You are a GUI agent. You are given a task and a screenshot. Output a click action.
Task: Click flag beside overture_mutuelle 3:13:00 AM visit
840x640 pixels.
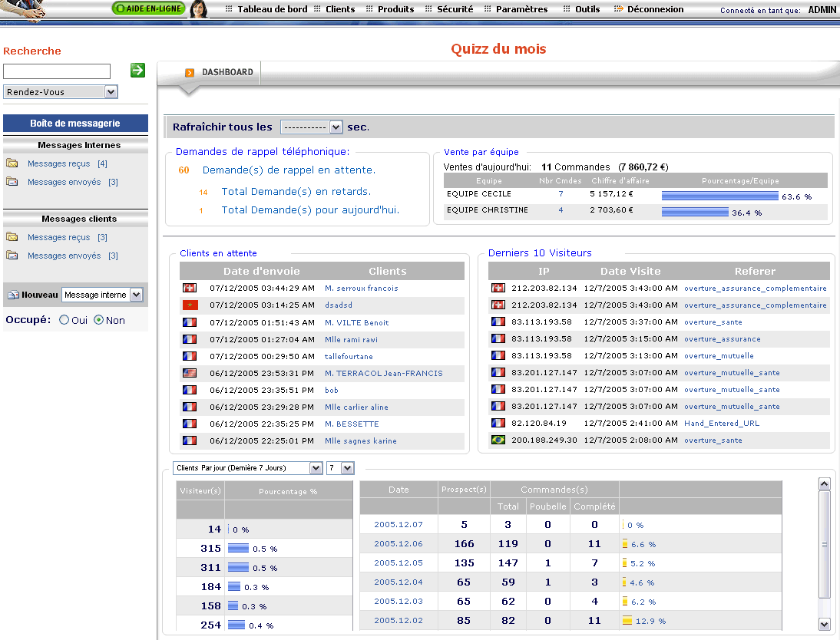click(x=498, y=355)
